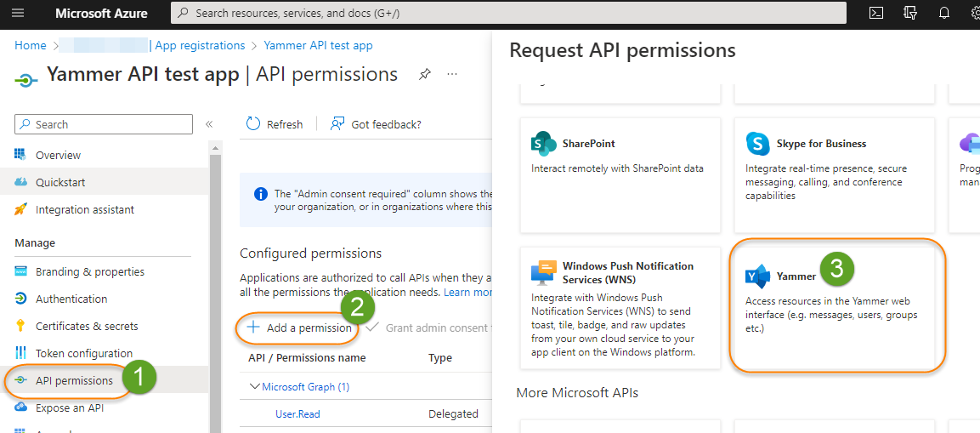980x433 pixels.
Task: Click the More Microsoft APIs heading
Action: (x=577, y=393)
